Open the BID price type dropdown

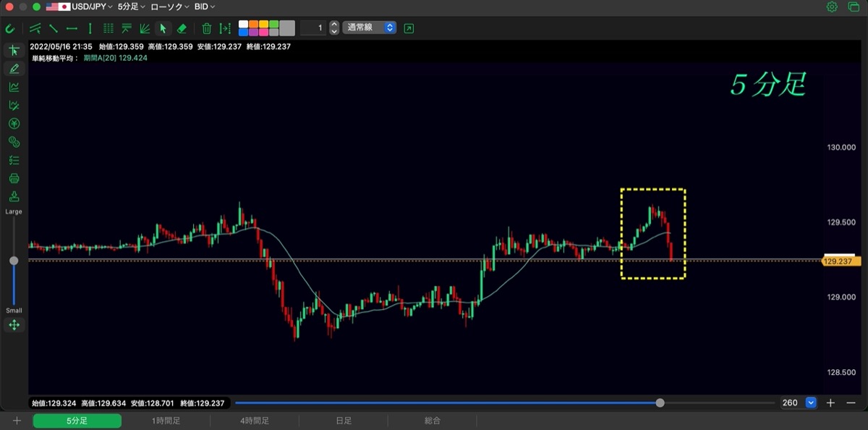coord(205,7)
